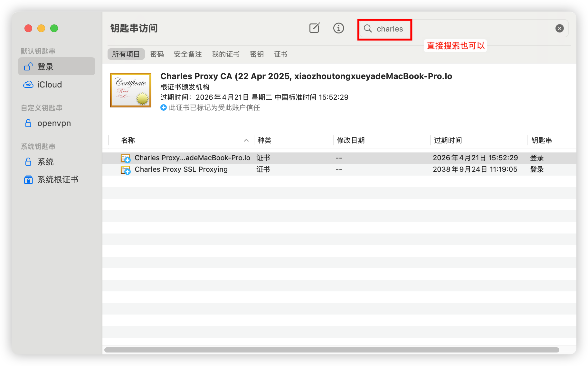Click expiry 2026年4月21日 15:52:29 cell
Image resolution: width=588 pixels, height=366 pixels.
point(475,158)
